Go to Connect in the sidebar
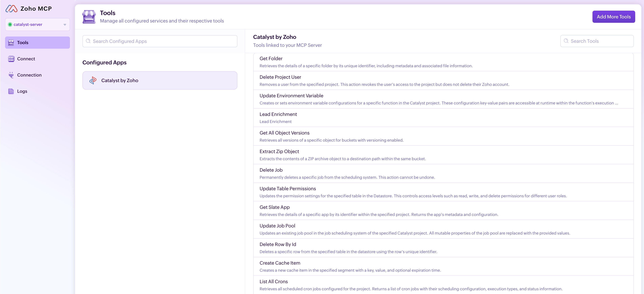Image resolution: width=644 pixels, height=294 pixels. pos(38,59)
